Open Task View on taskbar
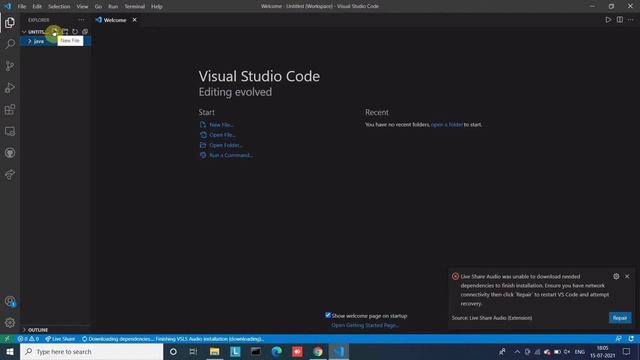Image resolution: width=640 pixels, height=360 pixels. coord(193,351)
